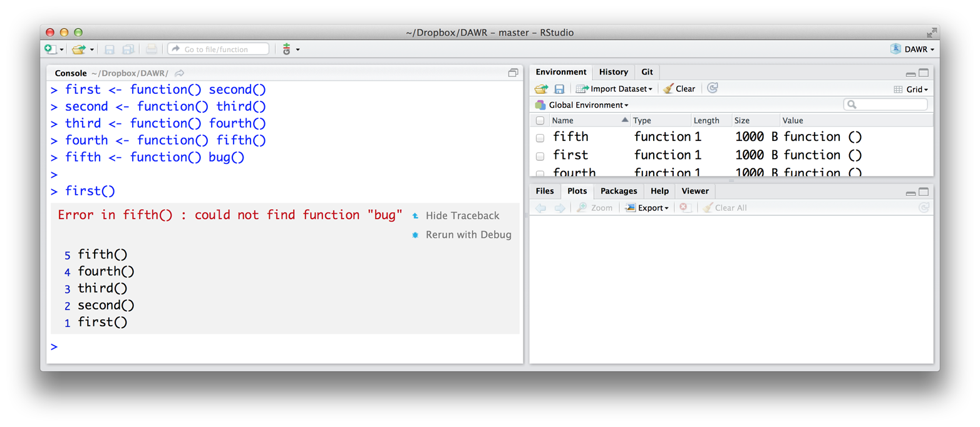Open an existing file via folder icon
This screenshot has width=980, height=427.
point(79,49)
